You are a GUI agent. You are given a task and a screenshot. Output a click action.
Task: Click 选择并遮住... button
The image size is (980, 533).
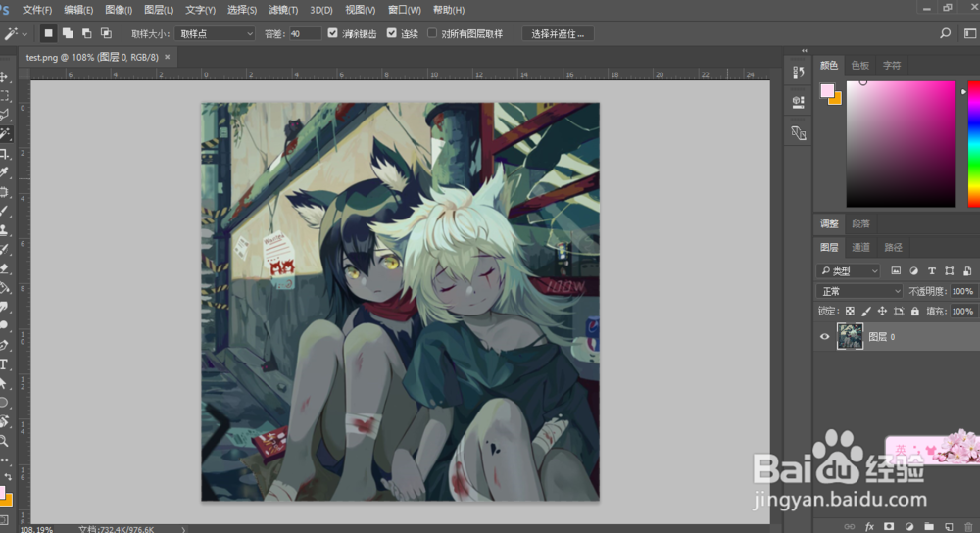(x=558, y=33)
